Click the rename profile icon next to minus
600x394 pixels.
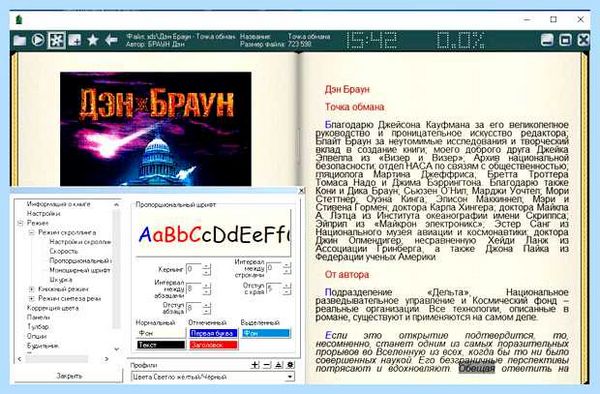click(x=279, y=365)
